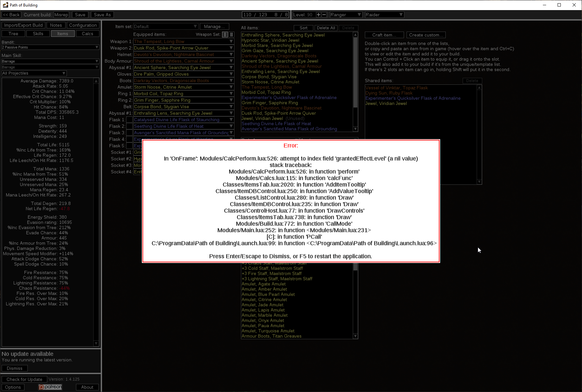Switch to Weapon Set II
The image size is (582, 392).
pos(231,34)
